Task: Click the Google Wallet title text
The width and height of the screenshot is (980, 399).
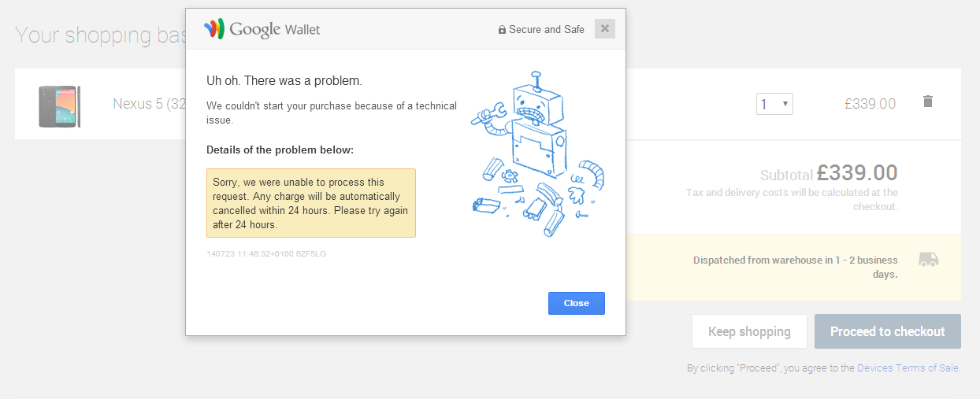Action: [x=275, y=30]
